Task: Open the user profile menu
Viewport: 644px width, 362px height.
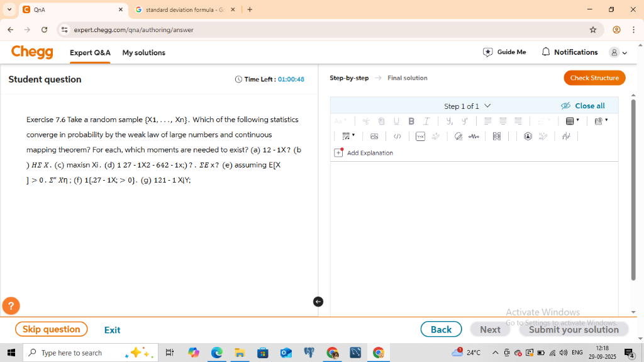Action: [x=618, y=52]
